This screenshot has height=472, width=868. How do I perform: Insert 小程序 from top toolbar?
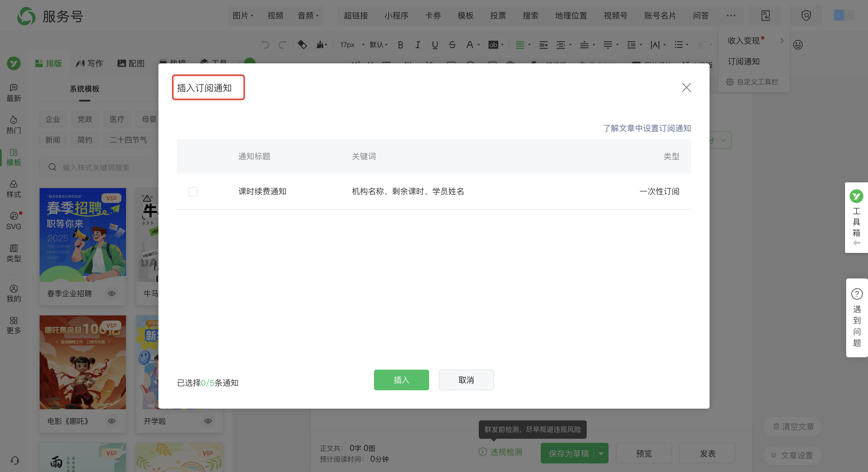[396, 15]
